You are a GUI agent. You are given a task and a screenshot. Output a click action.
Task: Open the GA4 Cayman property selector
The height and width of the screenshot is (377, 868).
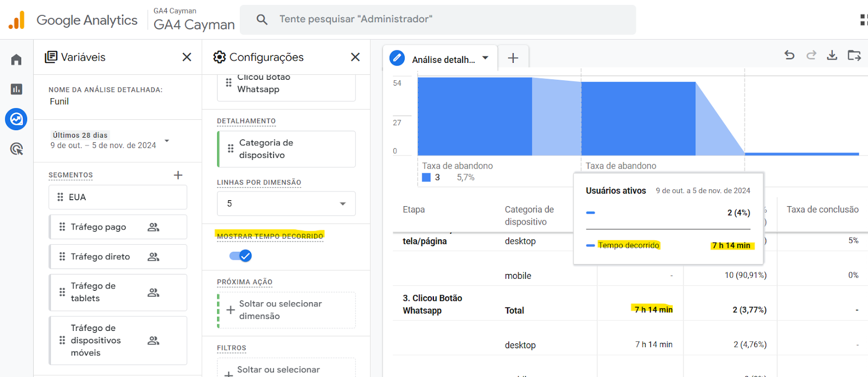point(194,20)
